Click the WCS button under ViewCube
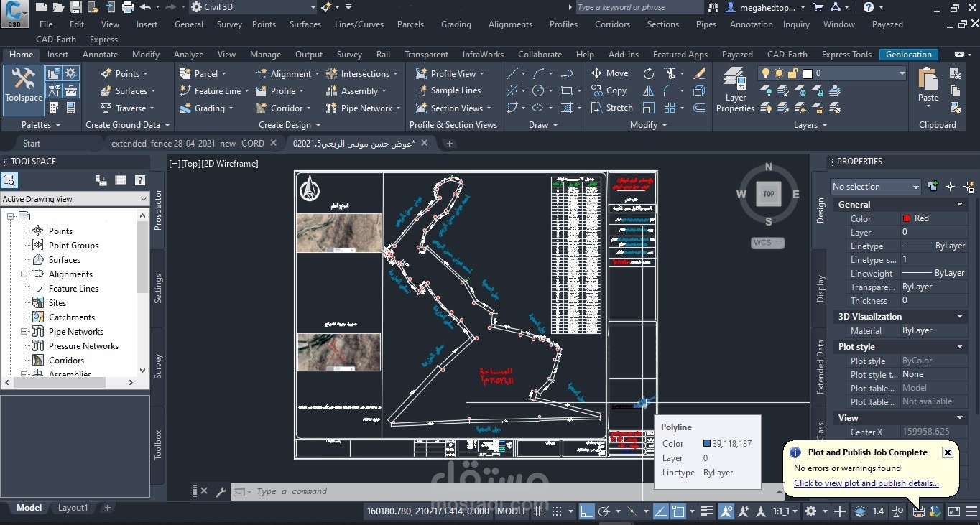Image resolution: width=980 pixels, height=525 pixels. point(767,243)
